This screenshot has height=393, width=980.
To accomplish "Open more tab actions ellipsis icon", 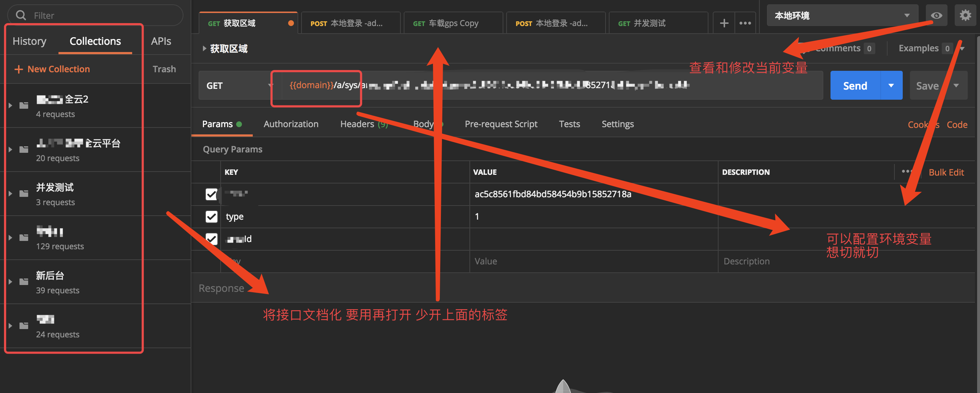I will [x=745, y=22].
